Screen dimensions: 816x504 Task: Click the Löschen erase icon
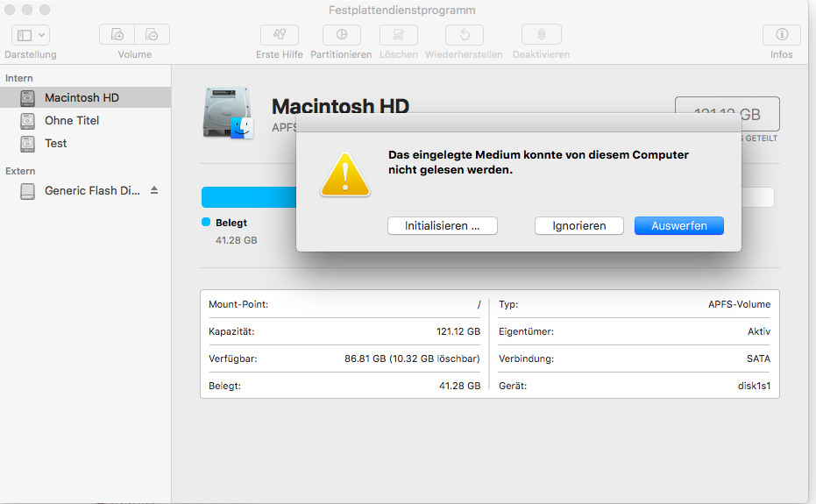[399, 34]
